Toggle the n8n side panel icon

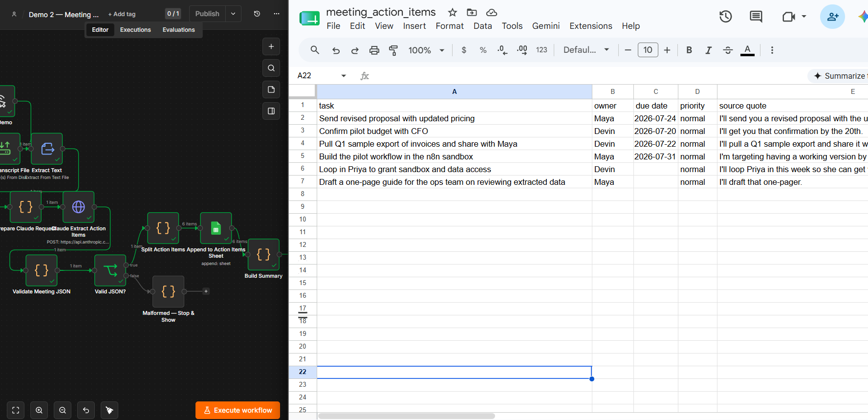coord(271,111)
